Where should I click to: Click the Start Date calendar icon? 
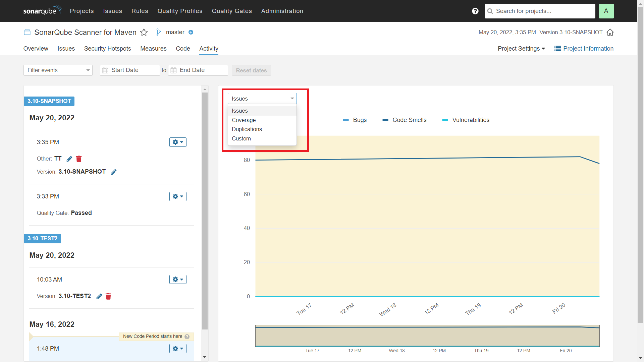(x=105, y=70)
